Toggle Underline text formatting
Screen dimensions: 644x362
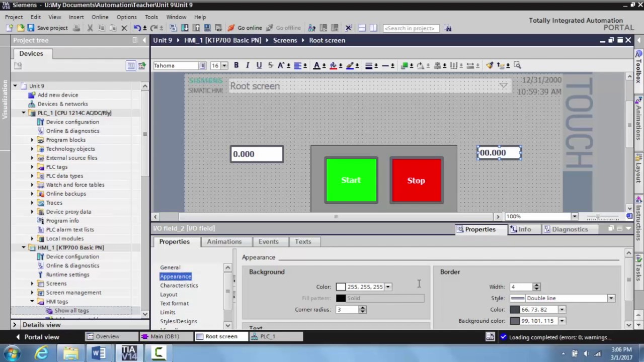(x=259, y=65)
